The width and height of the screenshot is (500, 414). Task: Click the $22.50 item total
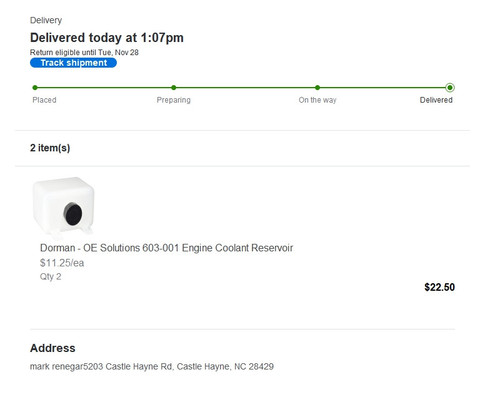point(439,287)
